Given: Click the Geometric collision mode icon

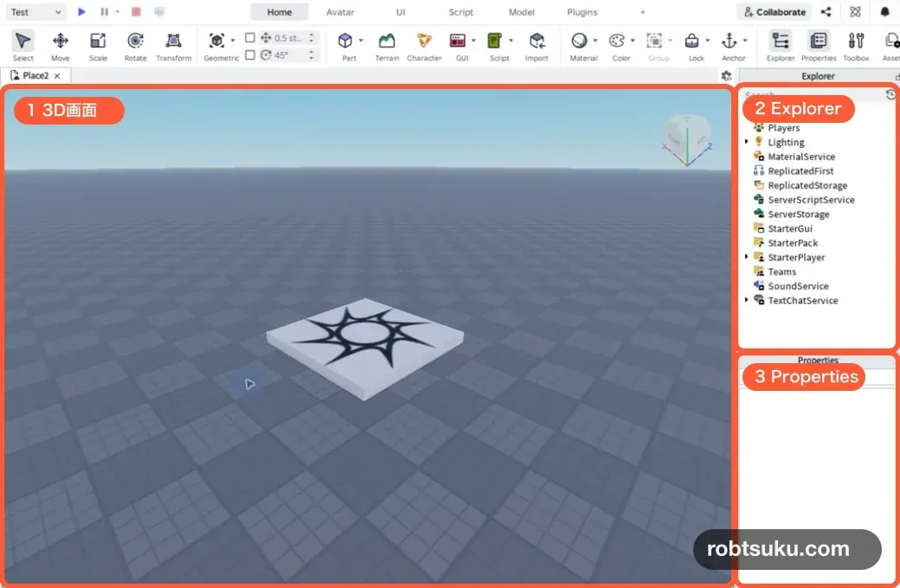Looking at the screenshot, I should coord(217,41).
